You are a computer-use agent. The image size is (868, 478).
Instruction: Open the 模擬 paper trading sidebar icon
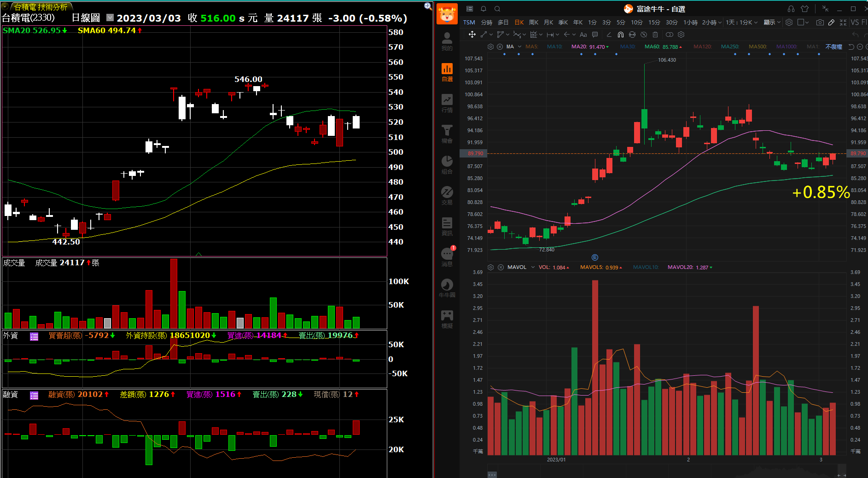pyautogui.click(x=447, y=319)
